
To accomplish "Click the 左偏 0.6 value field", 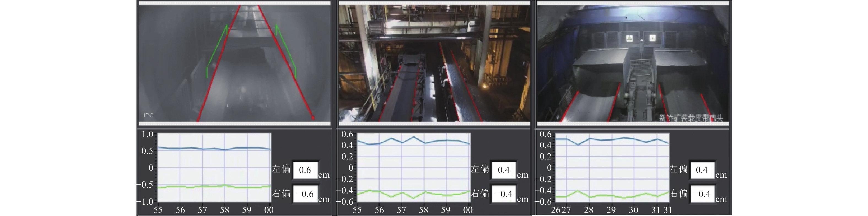I will point(305,170).
